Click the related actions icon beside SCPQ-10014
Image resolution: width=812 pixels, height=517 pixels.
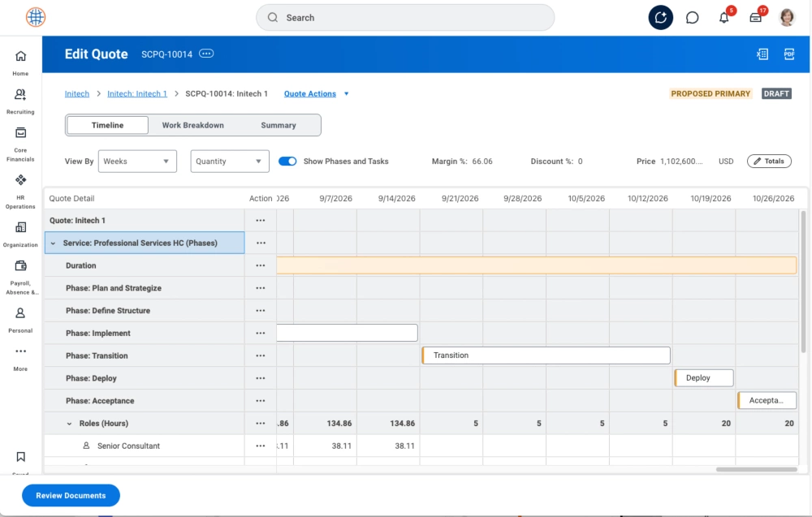tap(206, 54)
